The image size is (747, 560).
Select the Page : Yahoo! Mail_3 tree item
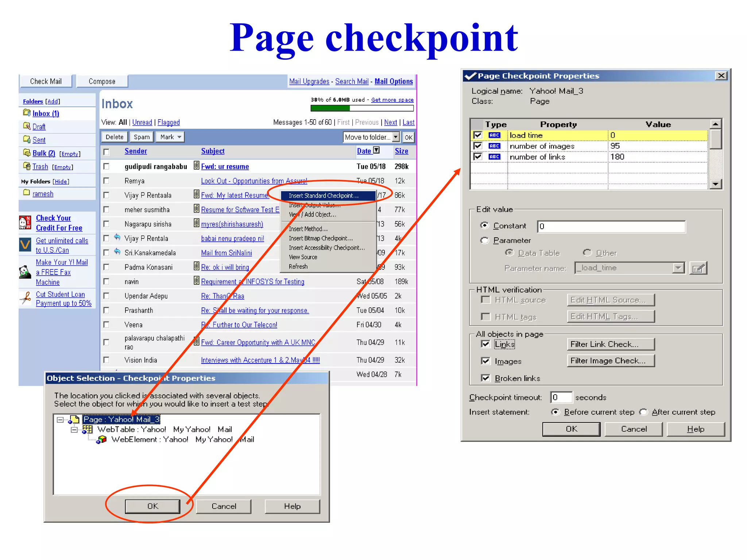pyautogui.click(x=121, y=420)
